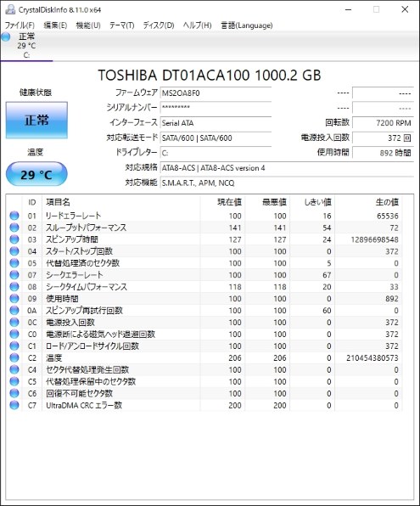
Task: Click the ドライブレター field C:
Action: (216, 153)
